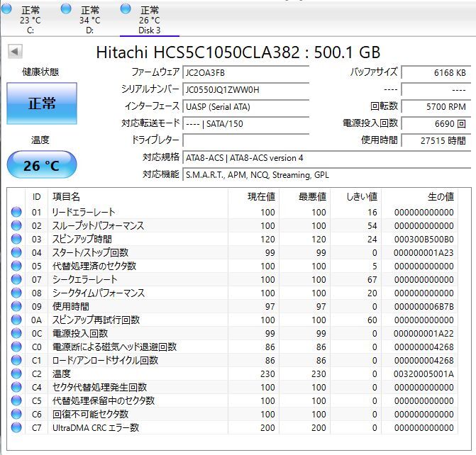
Task: Click the status orb for drive C:
Action: [7, 9]
